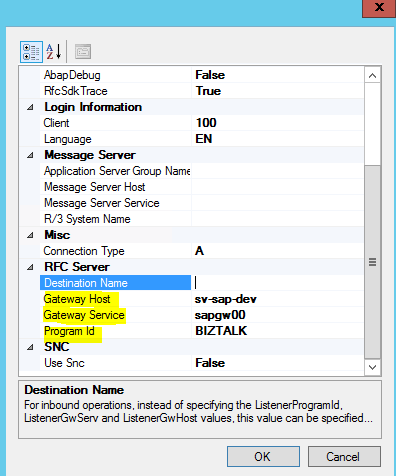Click the scrollbar up arrow
Viewport: 396px width, 476px height.
[372, 75]
